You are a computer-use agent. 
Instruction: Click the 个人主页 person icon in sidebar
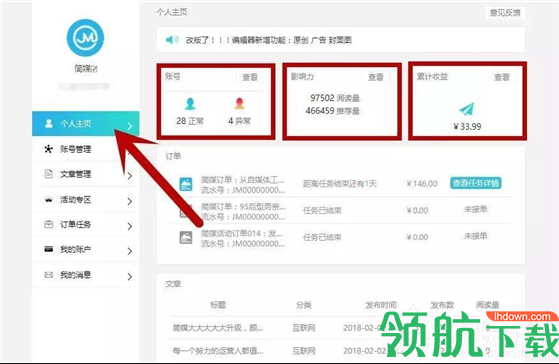tap(49, 123)
